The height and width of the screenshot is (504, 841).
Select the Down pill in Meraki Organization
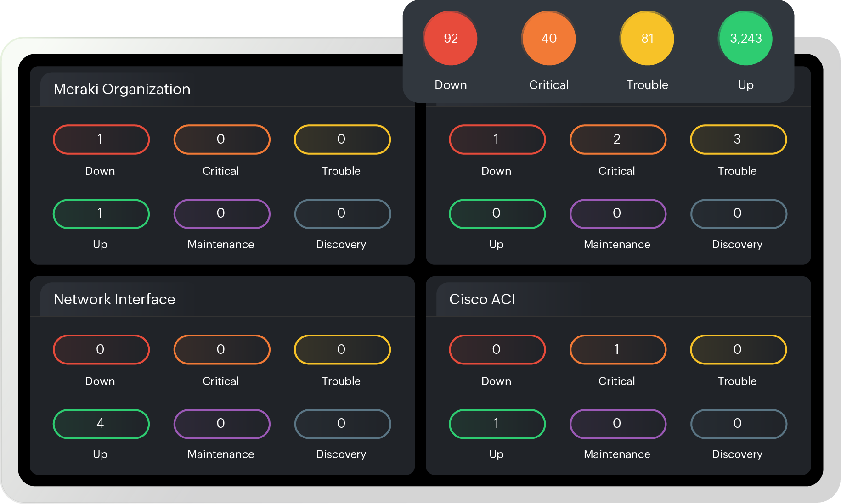point(101,139)
